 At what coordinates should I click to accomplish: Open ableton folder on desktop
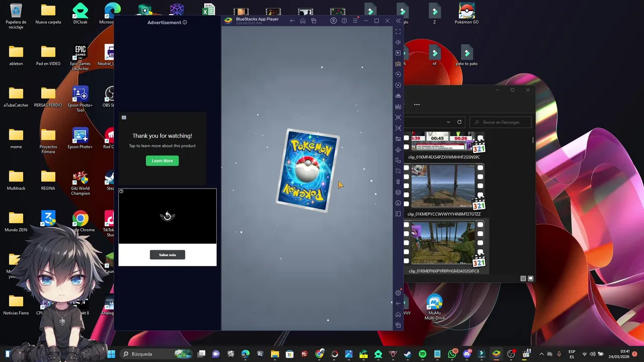(x=16, y=55)
